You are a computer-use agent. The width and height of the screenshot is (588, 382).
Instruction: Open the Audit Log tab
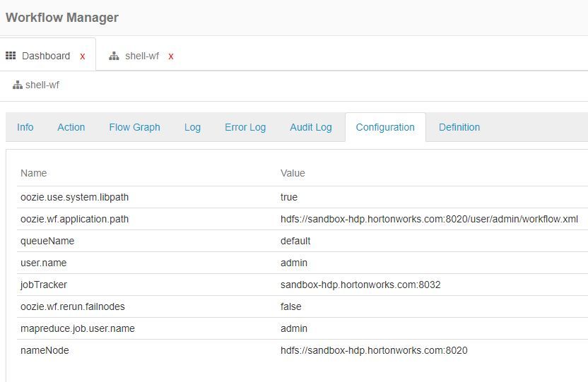point(310,127)
